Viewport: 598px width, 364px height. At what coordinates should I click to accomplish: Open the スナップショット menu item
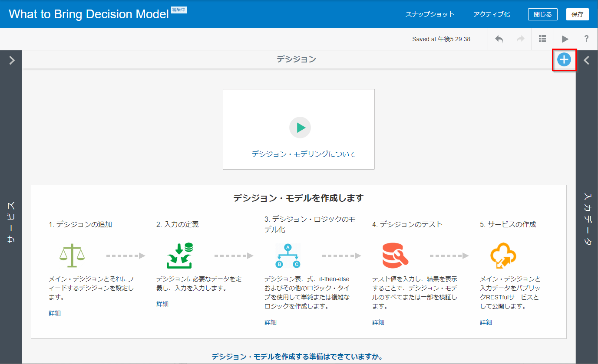[x=430, y=14]
